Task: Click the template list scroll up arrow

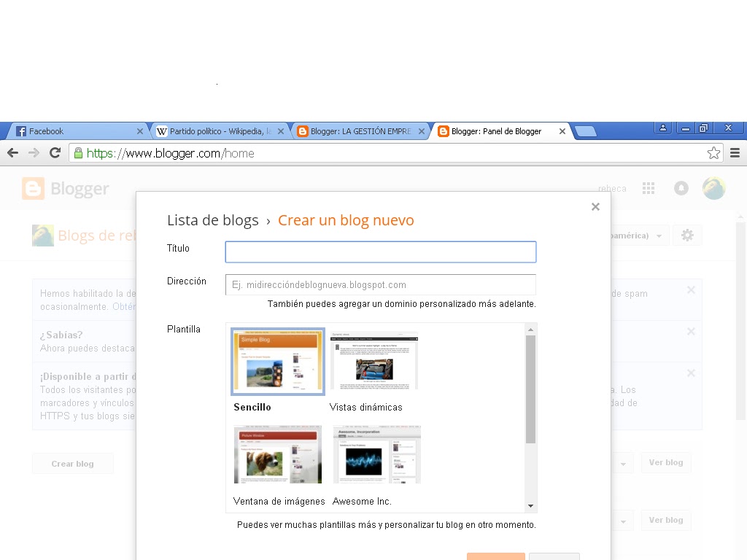Action: (x=531, y=330)
